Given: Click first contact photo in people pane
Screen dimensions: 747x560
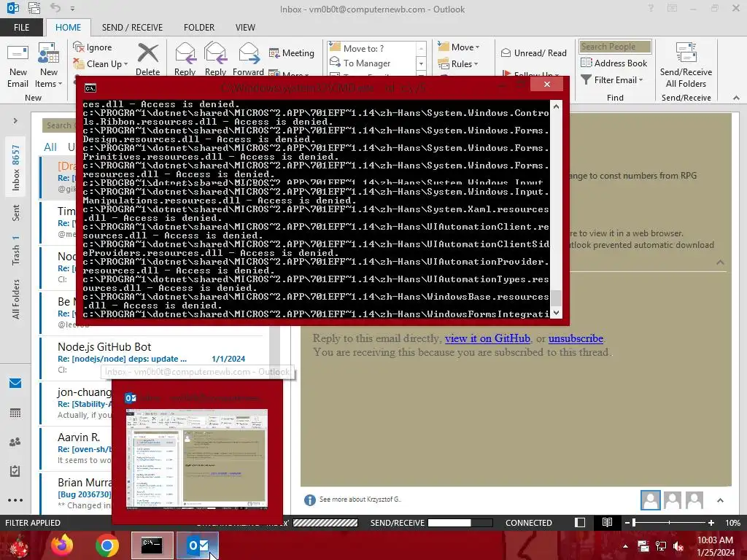Looking at the screenshot, I should (x=650, y=500).
